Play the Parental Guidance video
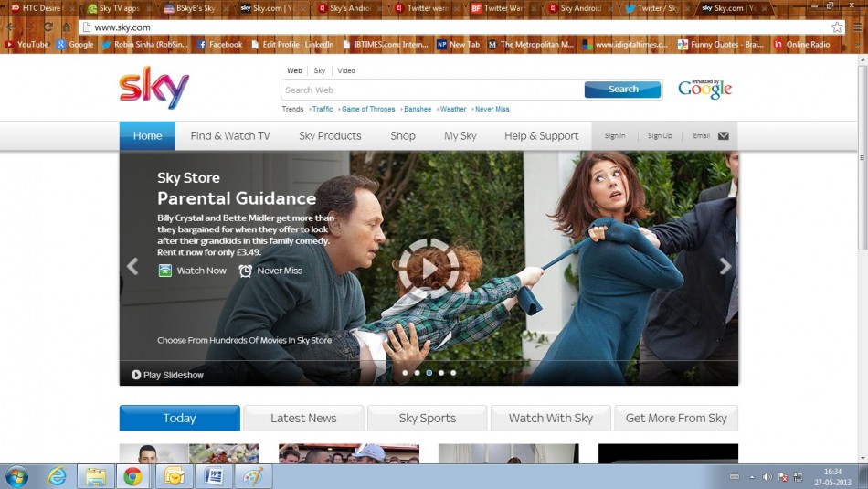 pyautogui.click(x=429, y=269)
